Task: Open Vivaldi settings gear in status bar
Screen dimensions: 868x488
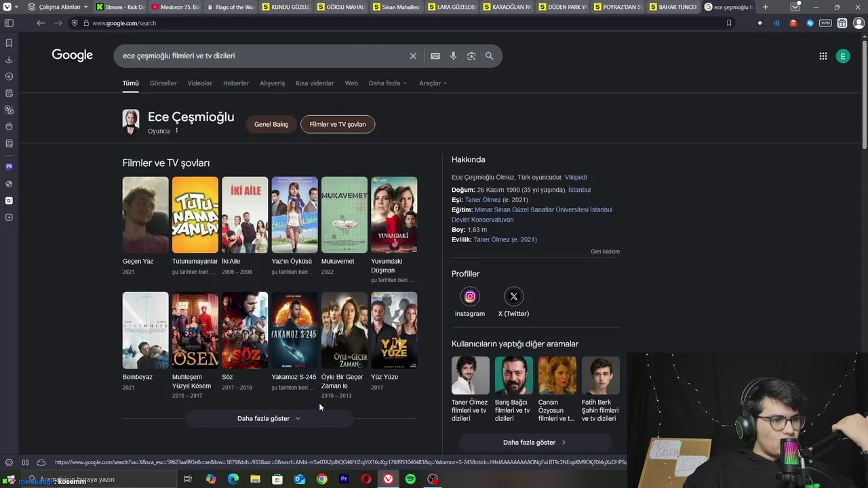Action: (x=9, y=462)
